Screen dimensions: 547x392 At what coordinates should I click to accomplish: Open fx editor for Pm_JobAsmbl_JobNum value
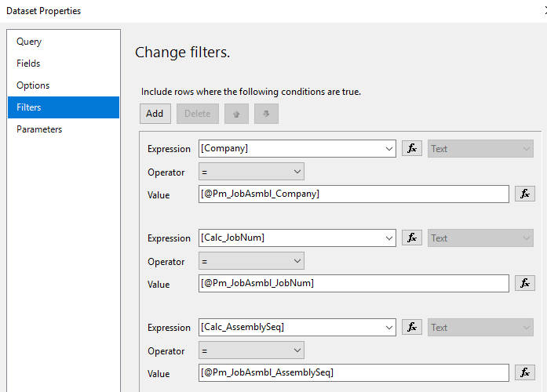pos(525,283)
